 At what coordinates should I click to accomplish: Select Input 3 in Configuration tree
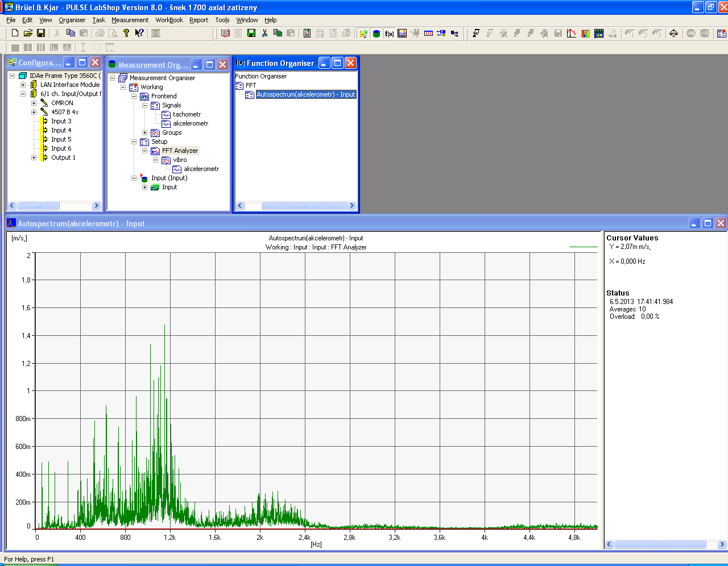(x=61, y=121)
